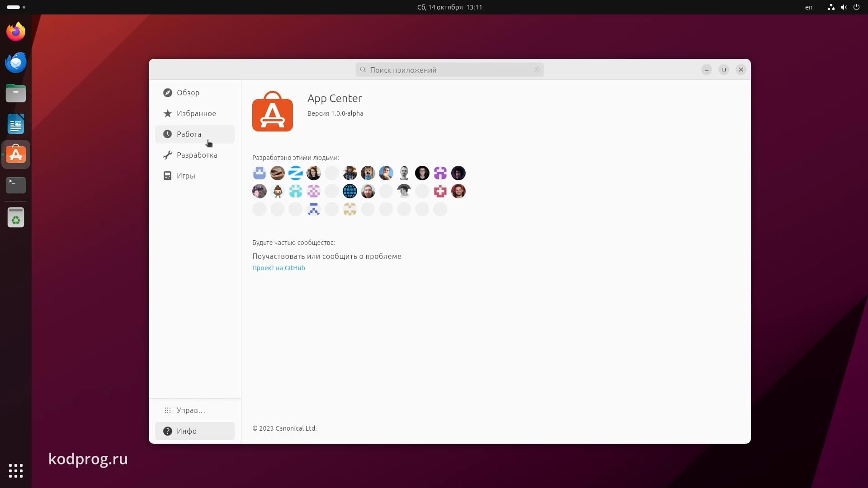Screen dimensions: 868x488
Task: Open the Управ… management page
Action: coord(195,410)
